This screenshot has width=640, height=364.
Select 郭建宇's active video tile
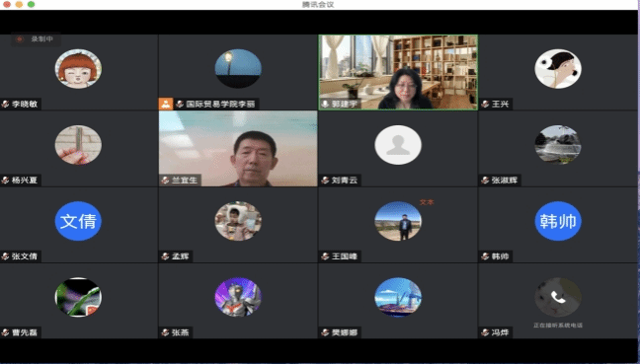pyautogui.click(x=398, y=72)
